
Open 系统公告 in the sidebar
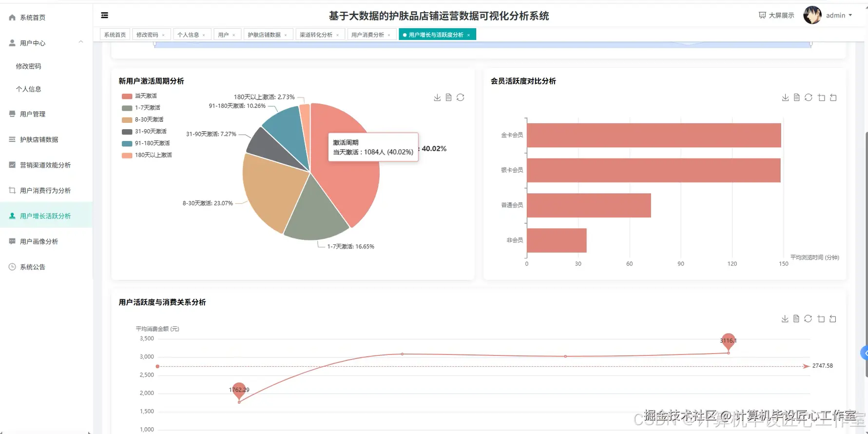(46, 267)
